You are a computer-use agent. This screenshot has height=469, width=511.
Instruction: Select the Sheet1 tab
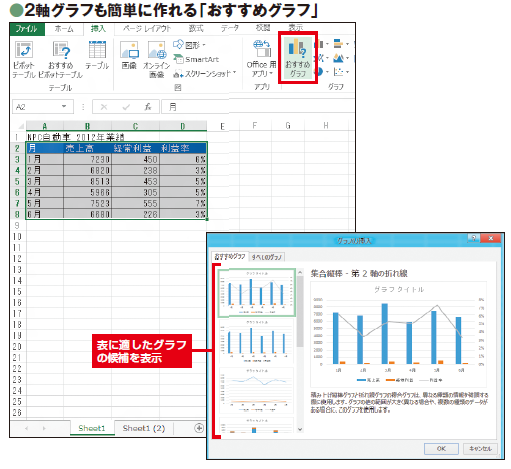point(92,428)
